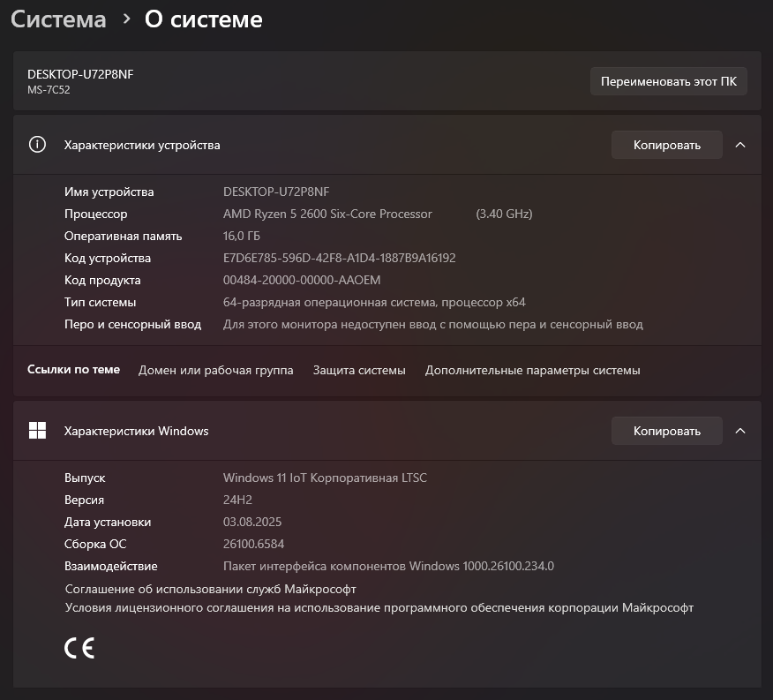773x700 pixels.
Task: Click the Windows logo icon
Action: click(37, 431)
